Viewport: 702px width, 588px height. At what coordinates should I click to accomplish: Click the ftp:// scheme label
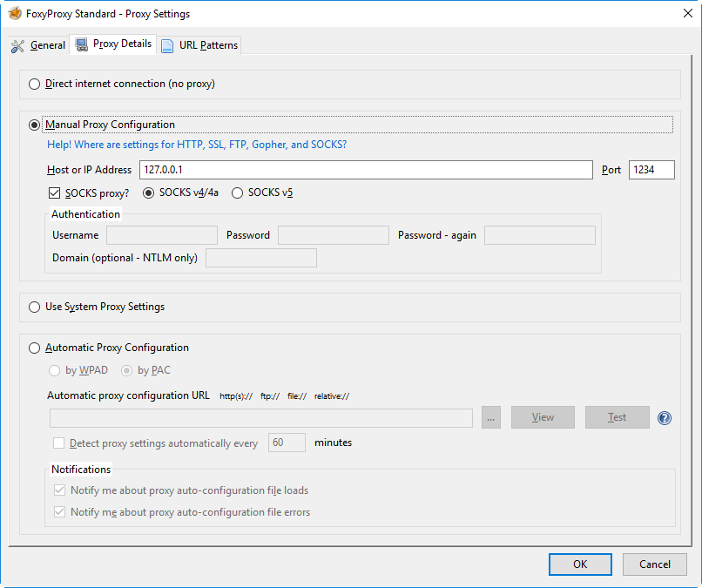point(270,396)
